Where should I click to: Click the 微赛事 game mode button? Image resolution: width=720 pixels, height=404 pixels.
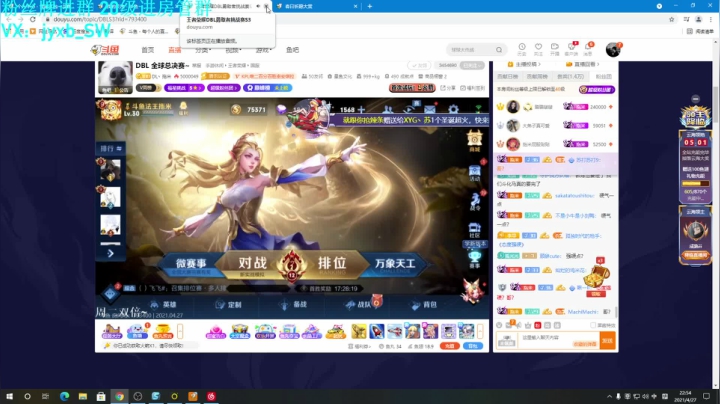click(x=191, y=265)
